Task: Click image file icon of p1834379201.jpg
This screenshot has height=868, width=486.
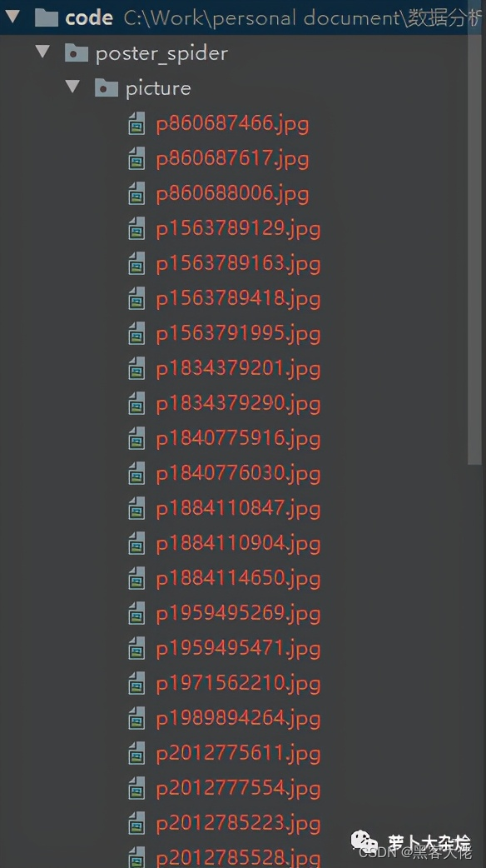Action: (136, 368)
